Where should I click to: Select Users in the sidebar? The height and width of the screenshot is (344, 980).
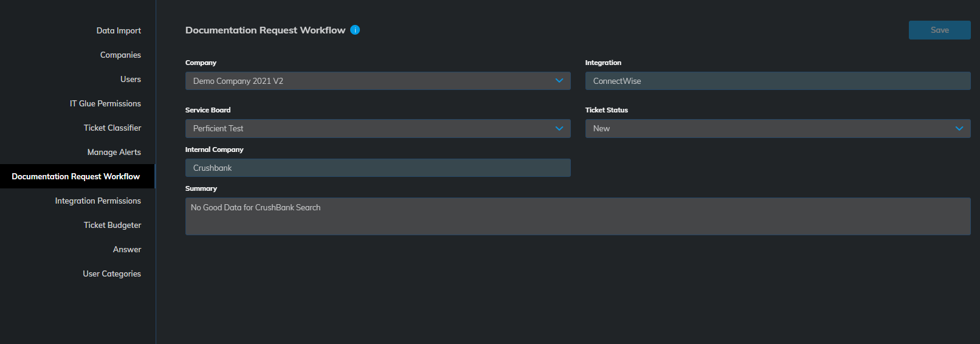[131, 79]
